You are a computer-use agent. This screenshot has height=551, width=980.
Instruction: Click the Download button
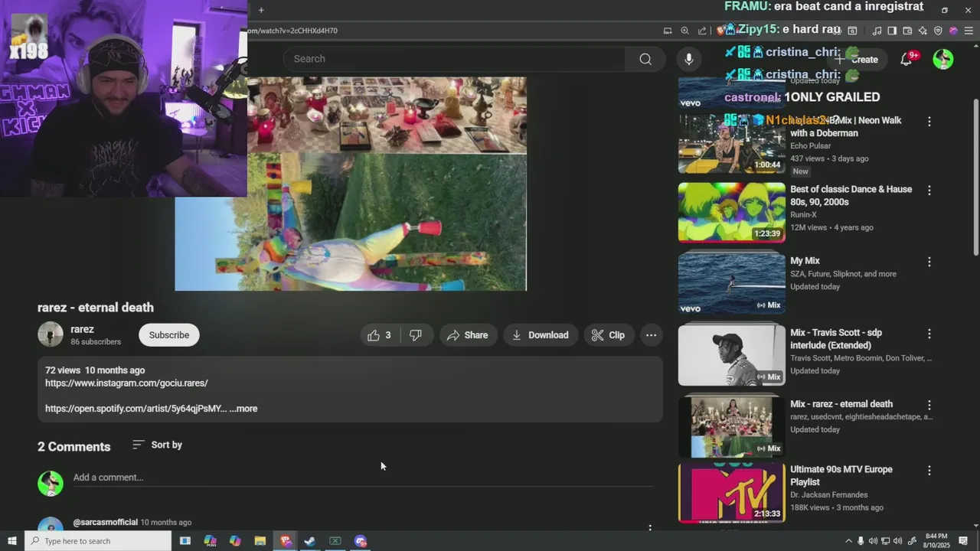pyautogui.click(x=541, y=335)
